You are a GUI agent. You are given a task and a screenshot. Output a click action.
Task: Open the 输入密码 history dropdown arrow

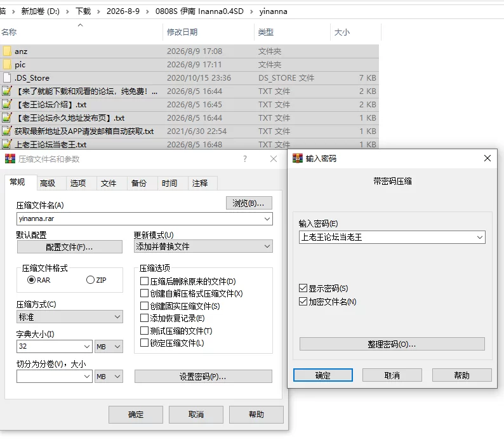pyautogui.click(x=480, y=238)
